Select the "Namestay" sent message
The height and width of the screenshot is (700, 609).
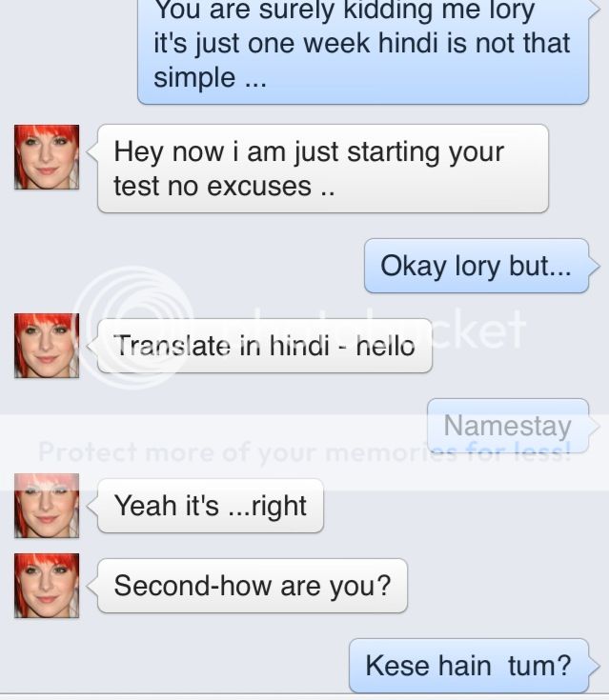pyautogui.click(x=507, y=426)
